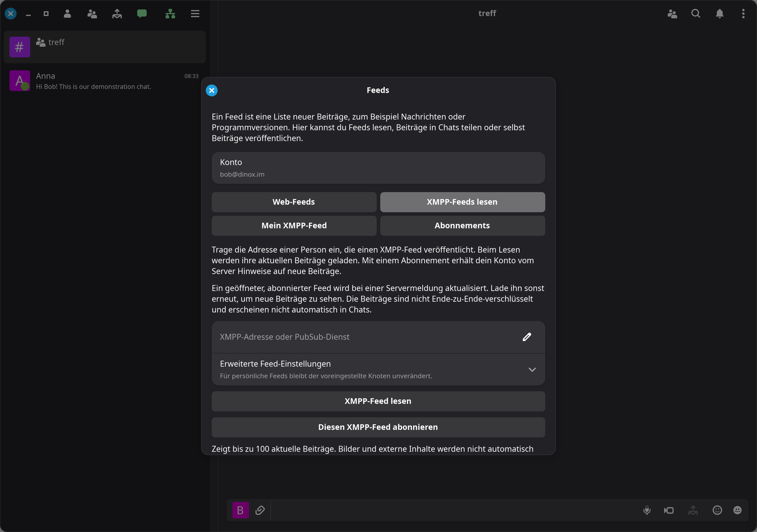Open the green chat bubble icon
Screen dimensions: 757x532
click(x=142, y=14)
